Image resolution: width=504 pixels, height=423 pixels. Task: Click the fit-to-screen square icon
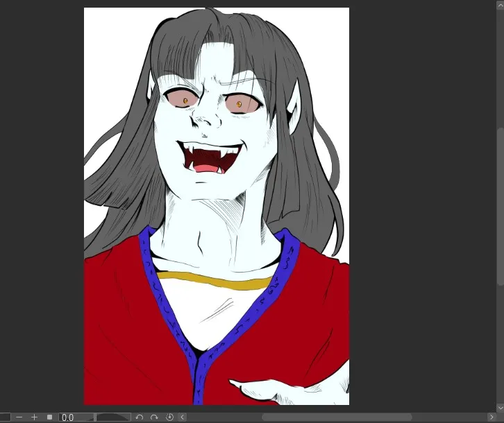click(49, 417)
